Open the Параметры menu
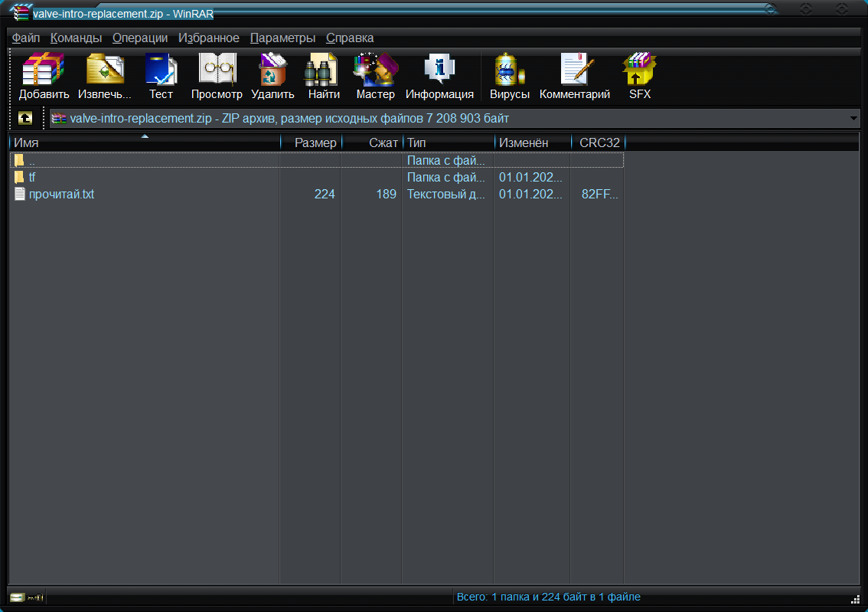This screenshot has width=868, height=612. click(x=283, y=38)
